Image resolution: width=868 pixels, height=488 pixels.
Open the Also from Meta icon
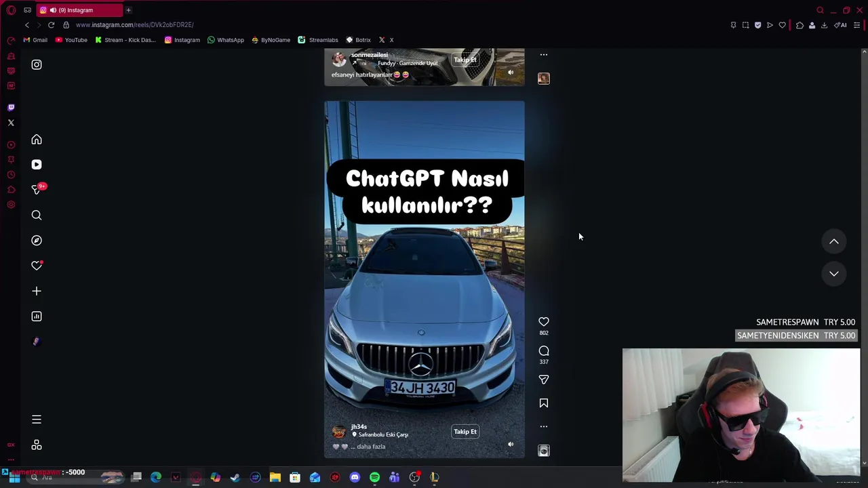pyautogui.click(x=37, y=445)
